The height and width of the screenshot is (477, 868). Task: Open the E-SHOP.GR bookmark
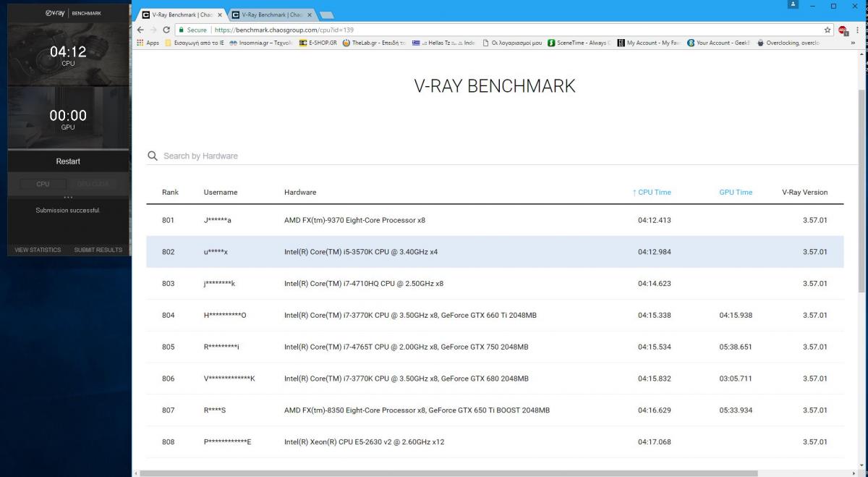tap(318, 43)
